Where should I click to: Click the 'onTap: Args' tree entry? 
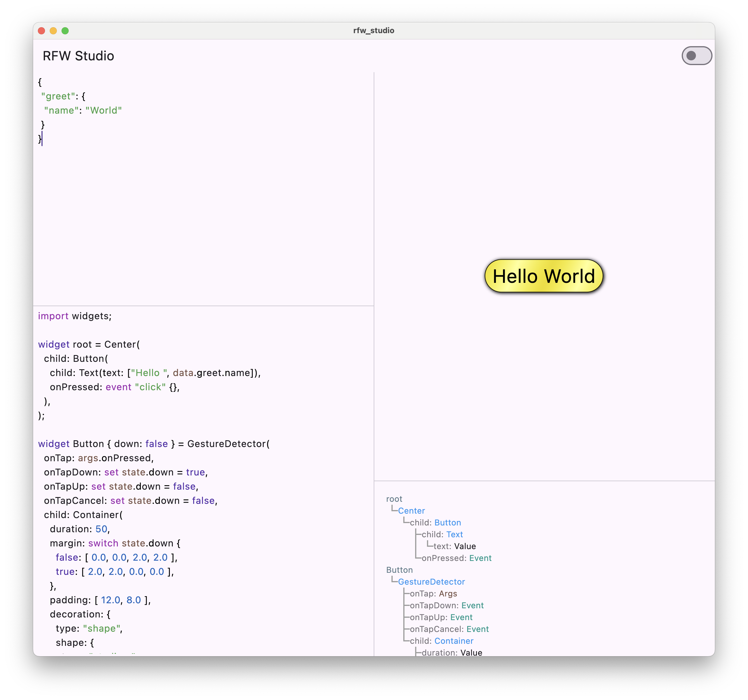(433, 593)
